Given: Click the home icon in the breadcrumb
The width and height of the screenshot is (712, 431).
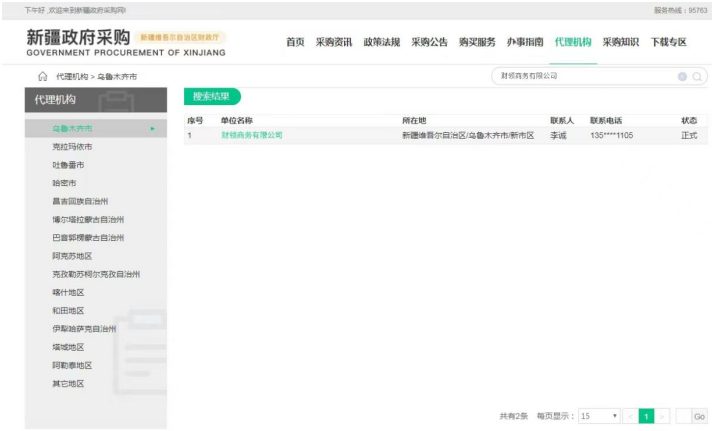Looking at the screenshot, I should [x=42, y=76].
